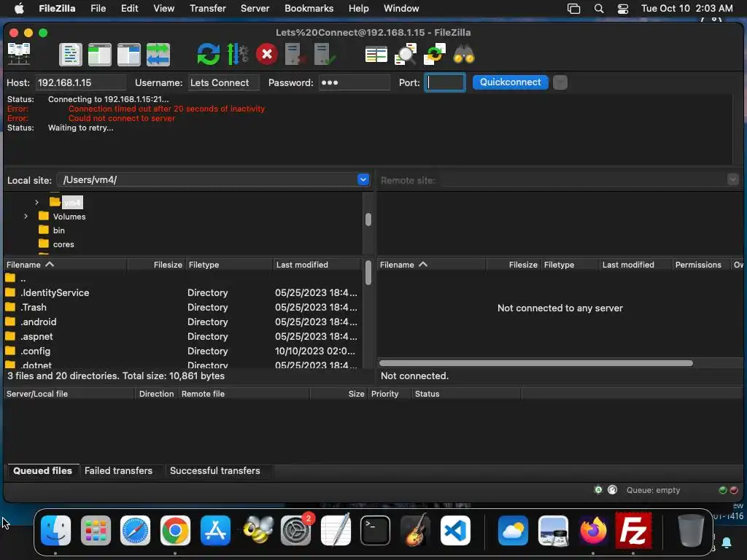Open Finder from the Dock
The width and height of the screenshot is (747, 560).
coord(55,531)
